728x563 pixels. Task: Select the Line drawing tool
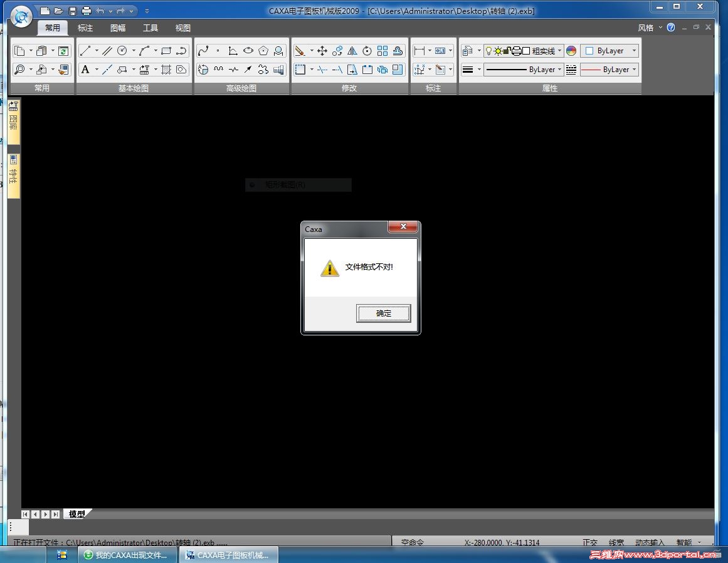click(x=85, y=51)
